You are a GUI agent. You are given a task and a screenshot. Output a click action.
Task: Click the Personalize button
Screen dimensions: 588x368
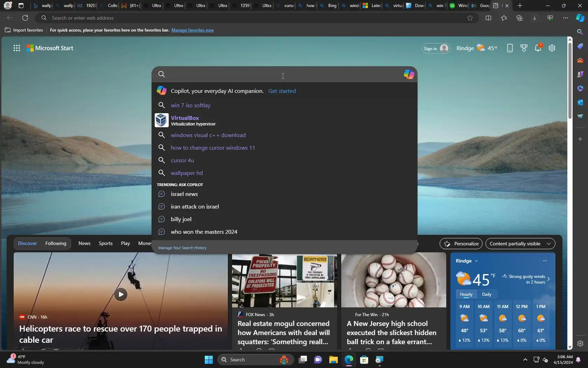click(461, 244)
